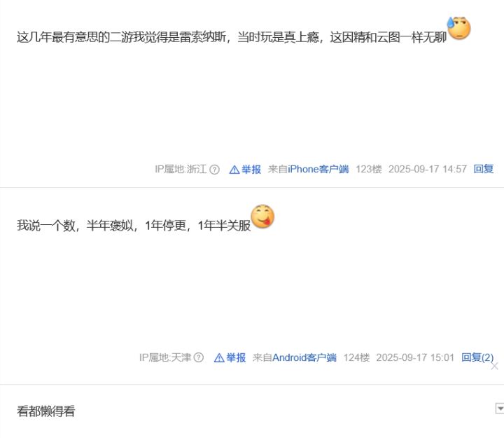This screenshot has width=504, height=438.
Task: Open IP location help icon next to 天津
Action: (x=199, y=357)
